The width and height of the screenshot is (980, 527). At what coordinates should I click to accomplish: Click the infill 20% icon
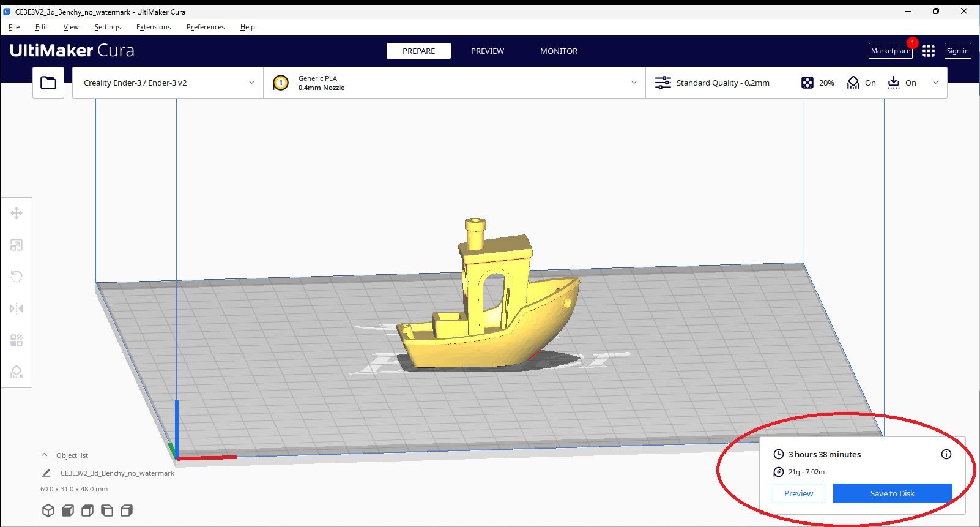coord(807,83)
